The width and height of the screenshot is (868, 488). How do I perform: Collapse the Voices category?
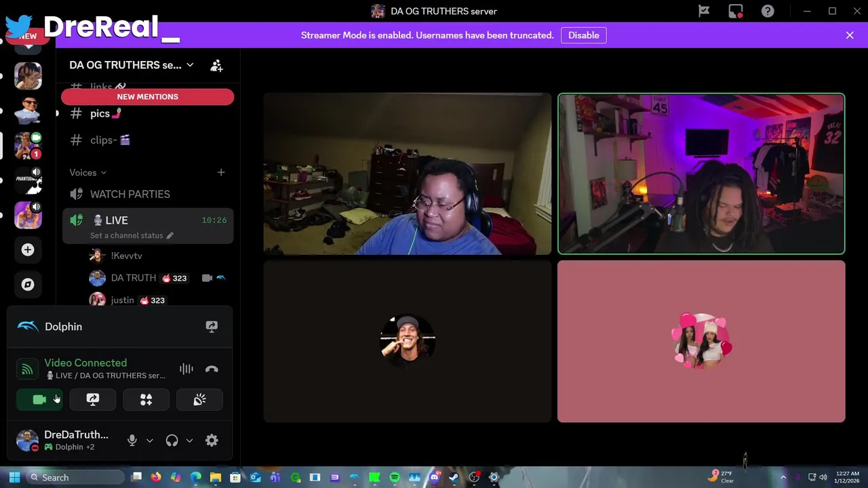click(x=87, y=173)
